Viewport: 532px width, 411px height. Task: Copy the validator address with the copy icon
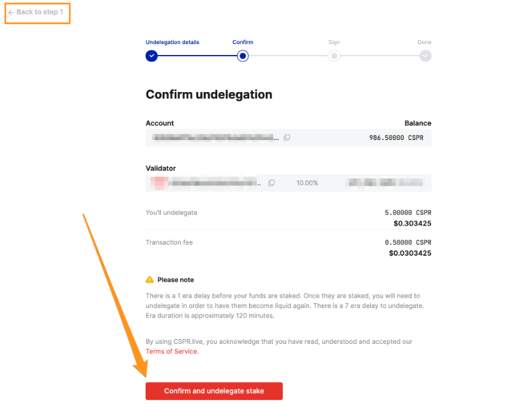click(x=271, y=183)
